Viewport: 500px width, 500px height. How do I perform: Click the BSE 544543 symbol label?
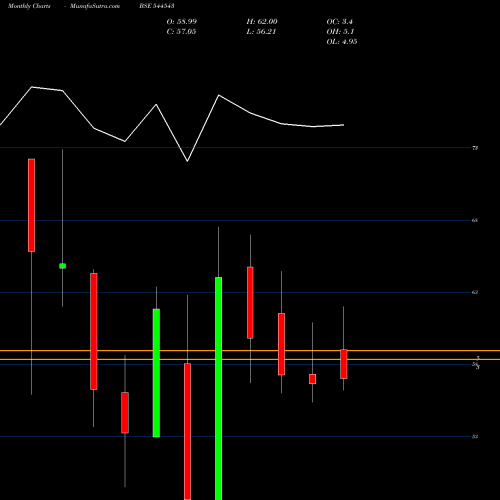(157, 6)
